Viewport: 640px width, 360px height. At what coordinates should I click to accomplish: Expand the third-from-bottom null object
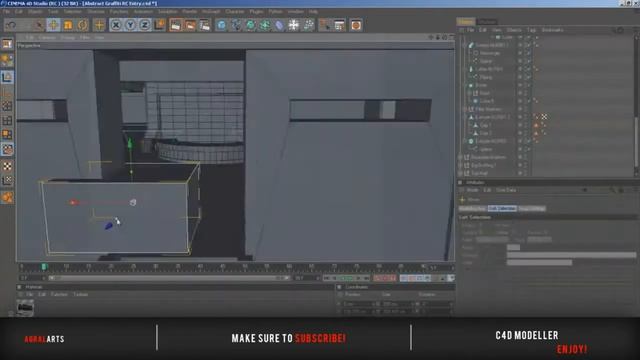click(460, 157)
